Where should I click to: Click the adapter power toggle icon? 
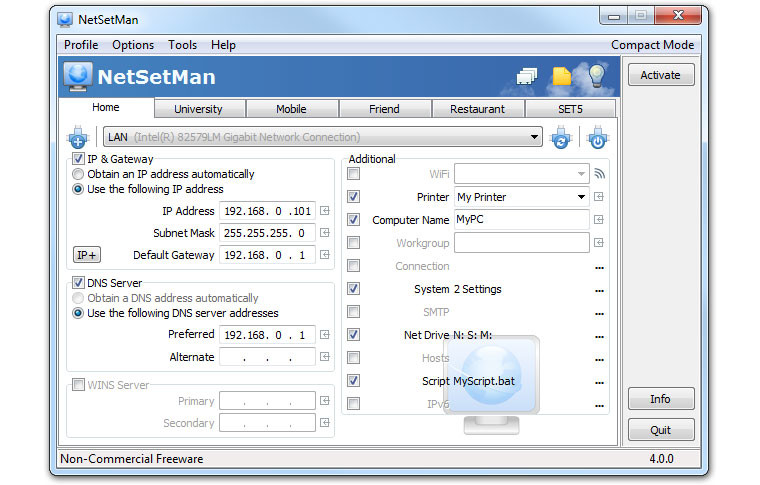[597, 138]
